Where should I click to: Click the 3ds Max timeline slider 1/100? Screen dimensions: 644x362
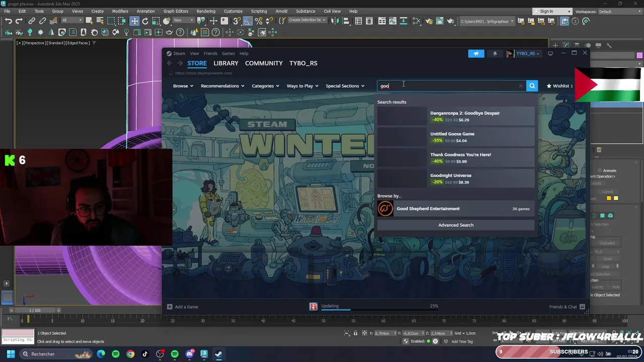pos(35,310)
